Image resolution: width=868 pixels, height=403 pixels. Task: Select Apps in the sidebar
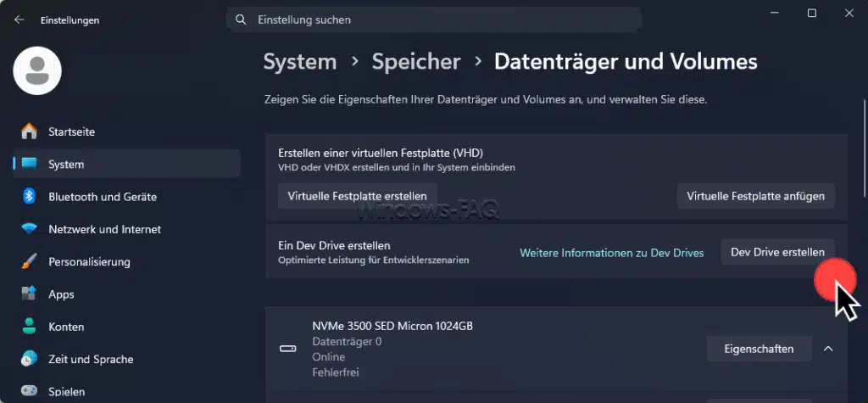(126, 294)
